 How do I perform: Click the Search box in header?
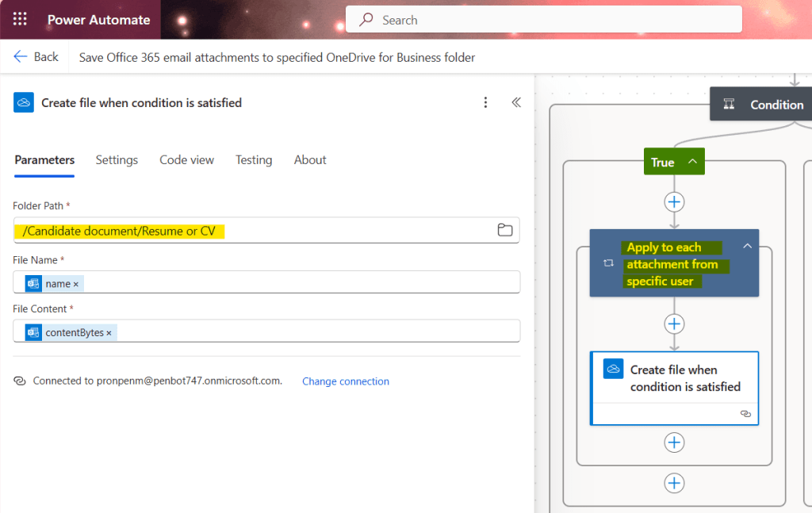(543, 20)
